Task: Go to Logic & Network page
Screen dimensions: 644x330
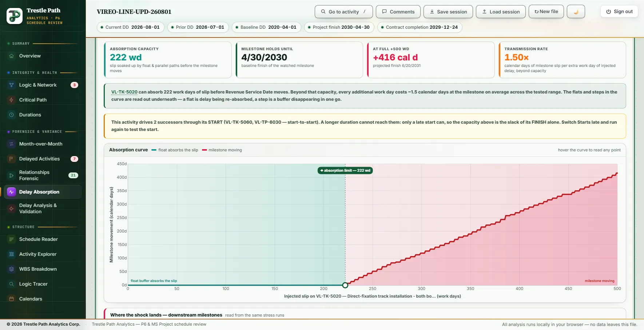Action: 43,85
